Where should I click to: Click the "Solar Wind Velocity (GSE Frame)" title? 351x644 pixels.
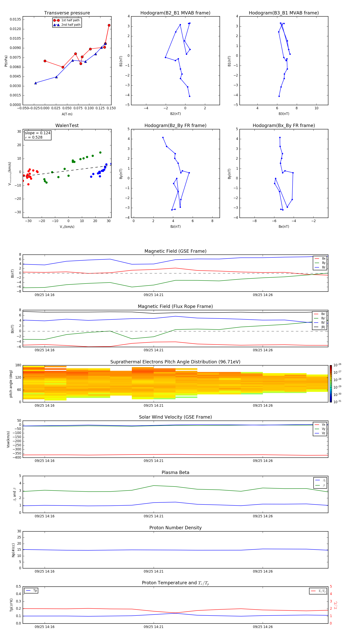(x=175, y=417)
